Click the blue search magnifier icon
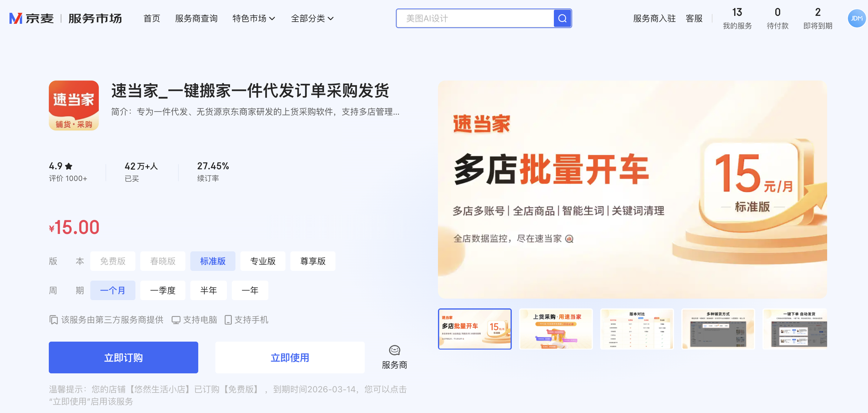The image size is (868, 413). 562,18
